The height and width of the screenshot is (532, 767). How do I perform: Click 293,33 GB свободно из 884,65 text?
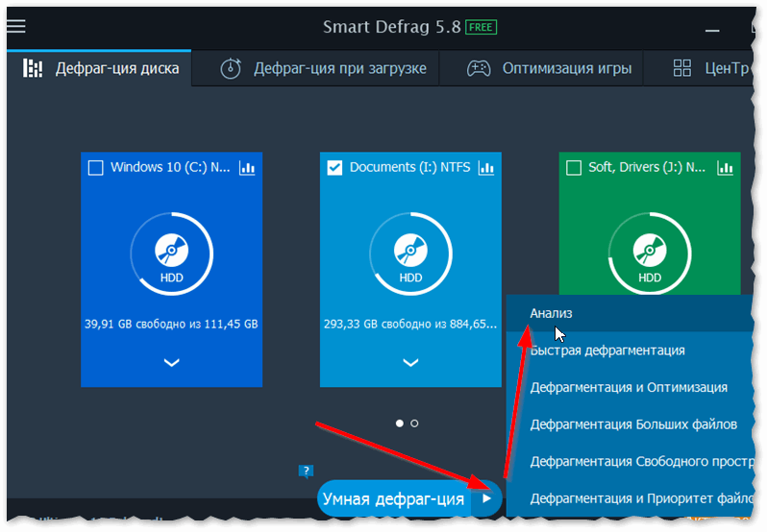(410, 324)
